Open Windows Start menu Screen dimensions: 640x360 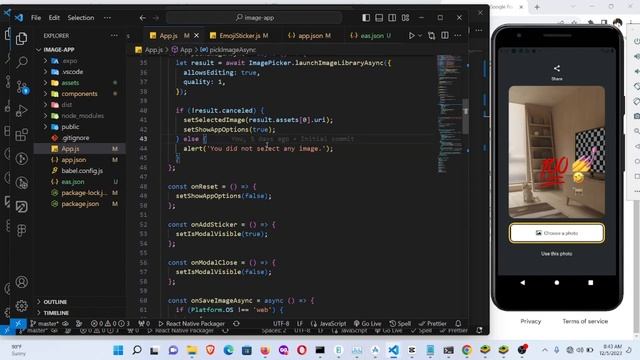click(118, 350)
